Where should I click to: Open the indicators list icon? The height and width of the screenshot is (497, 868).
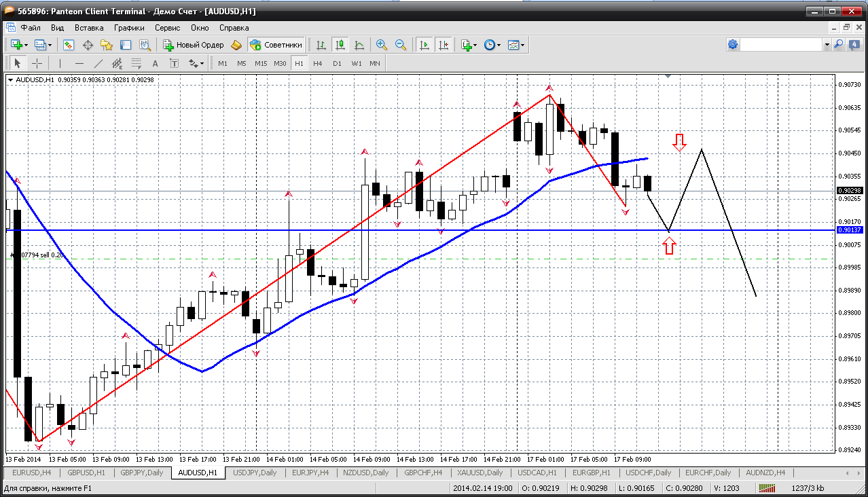466,45
